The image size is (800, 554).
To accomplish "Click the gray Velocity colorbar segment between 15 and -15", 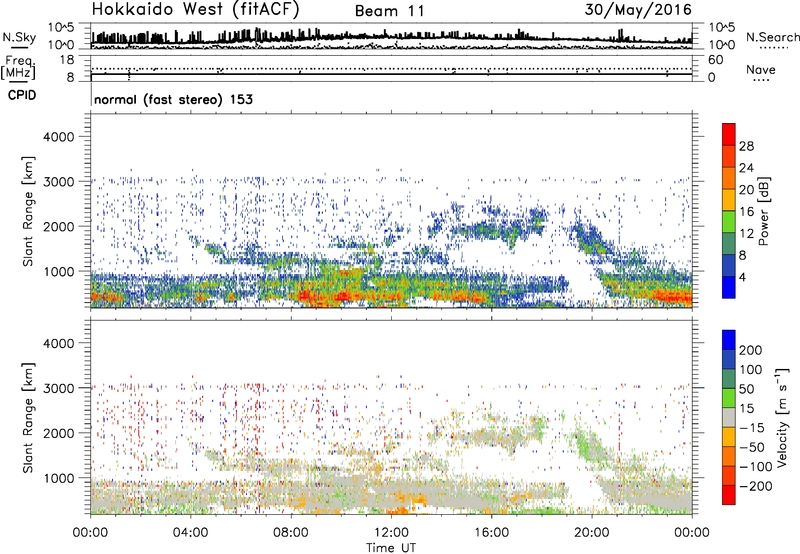I will [729, 417].
